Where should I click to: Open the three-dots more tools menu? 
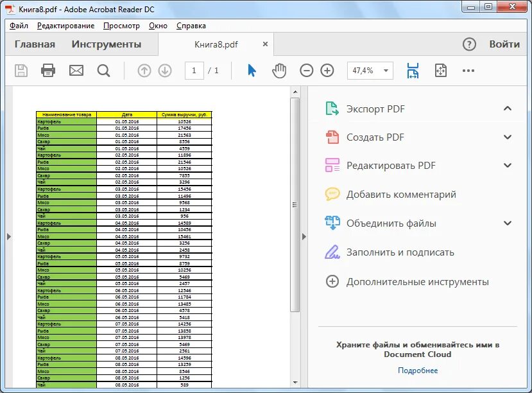(x=468, y=71)
